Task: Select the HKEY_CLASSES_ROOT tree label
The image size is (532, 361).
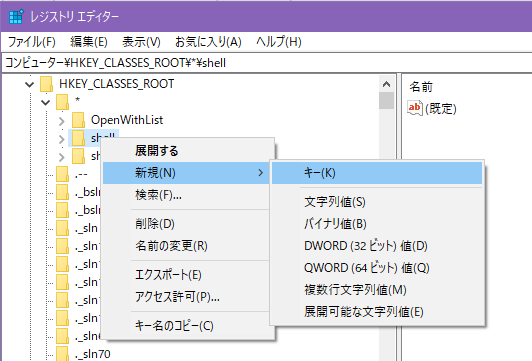Action: click(x=116, y=84)
